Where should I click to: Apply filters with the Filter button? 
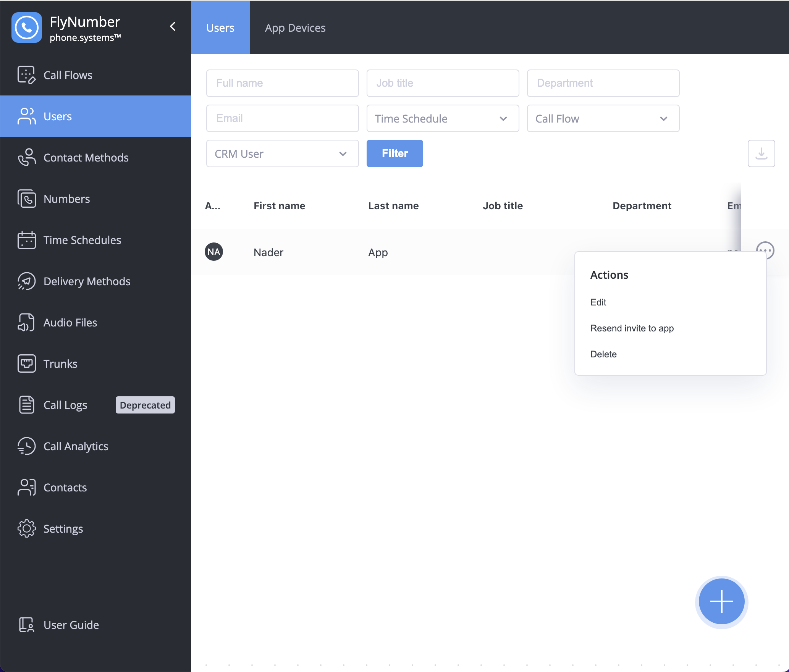click(x=394, y=153)
